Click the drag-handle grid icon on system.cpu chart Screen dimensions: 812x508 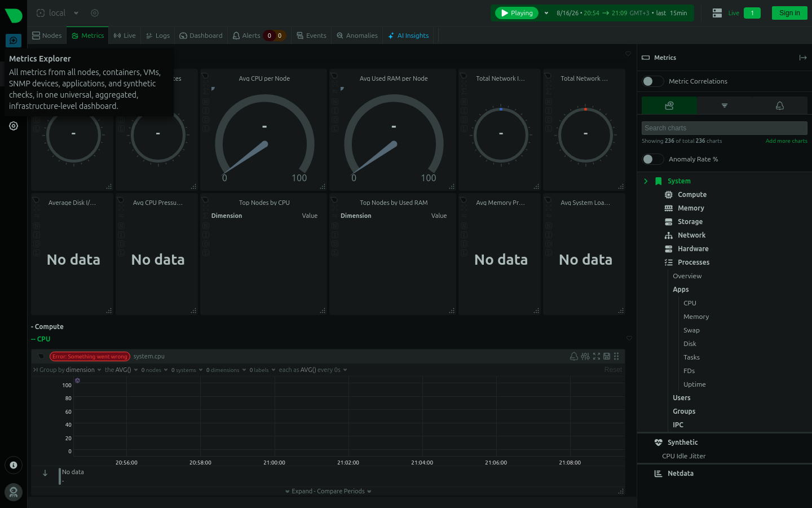(616, 356)
